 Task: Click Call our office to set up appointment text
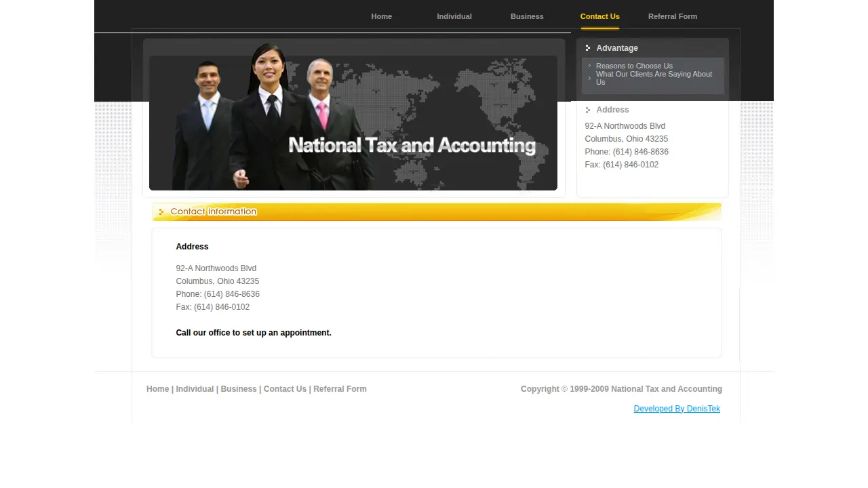(254, 333)
